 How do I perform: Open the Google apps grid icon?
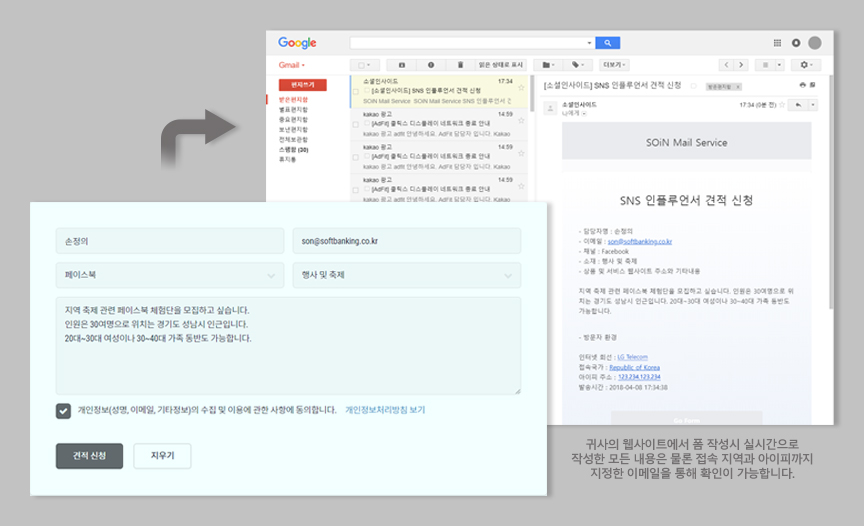pos(777,43)
